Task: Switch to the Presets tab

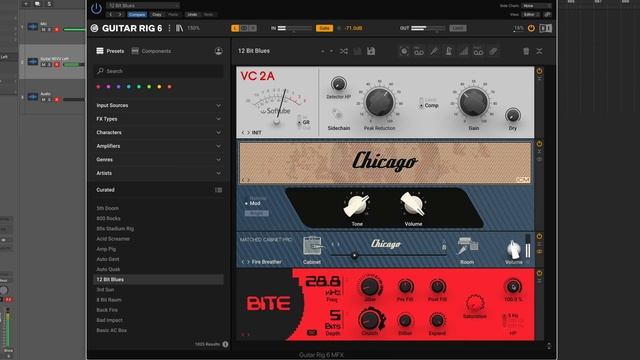Action: coord(110,51)
